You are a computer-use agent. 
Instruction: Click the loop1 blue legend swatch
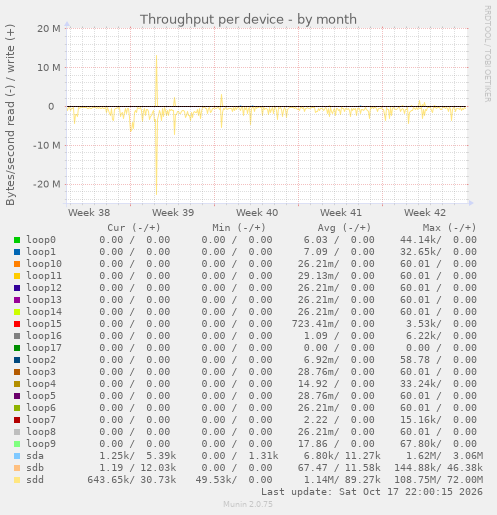pyautogui.click(x=17, y=252)
